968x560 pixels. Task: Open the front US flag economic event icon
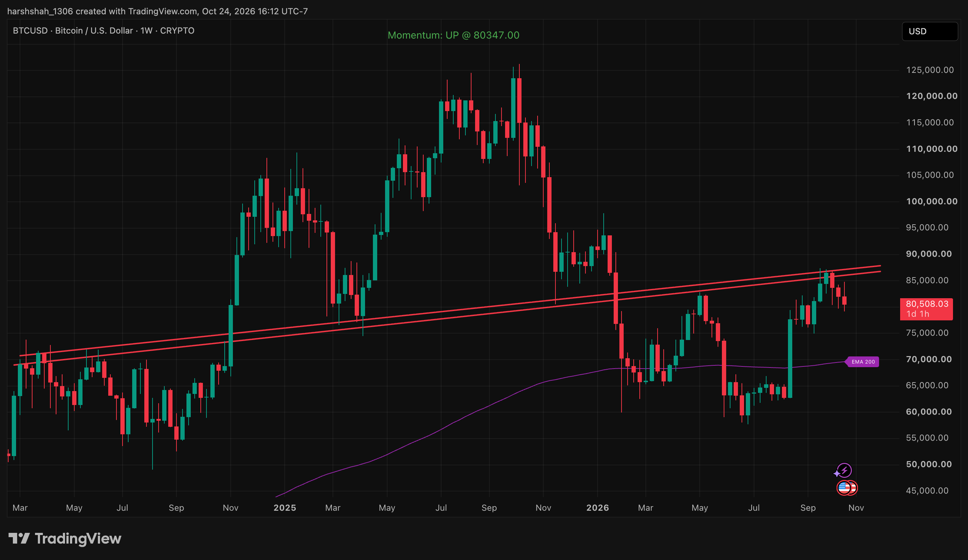coord(844,488)
